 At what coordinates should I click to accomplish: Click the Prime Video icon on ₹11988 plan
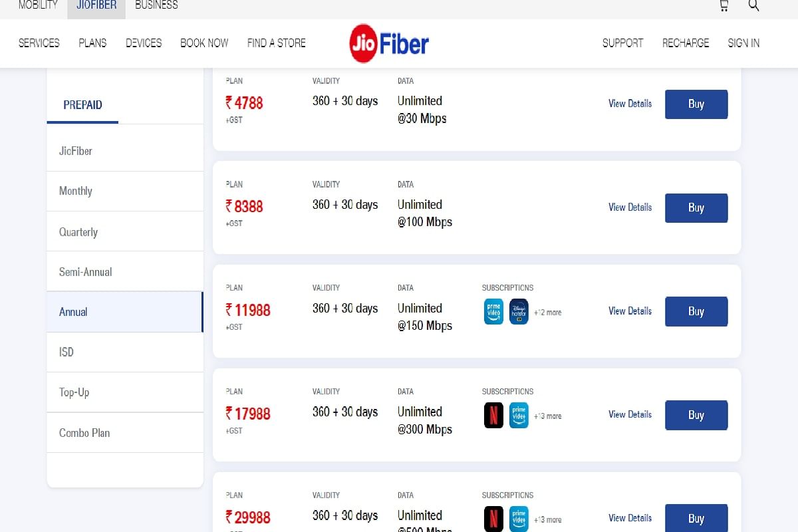point(493,311)
